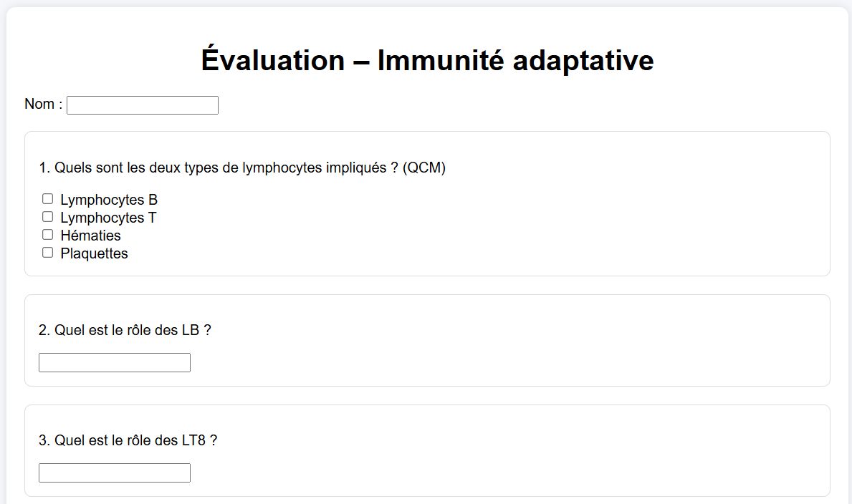Click the answer field under question 2

(x=115, y=363)
